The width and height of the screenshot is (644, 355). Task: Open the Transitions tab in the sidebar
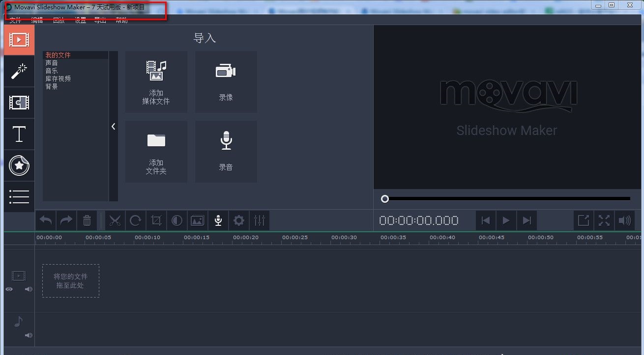coord(19,103)
